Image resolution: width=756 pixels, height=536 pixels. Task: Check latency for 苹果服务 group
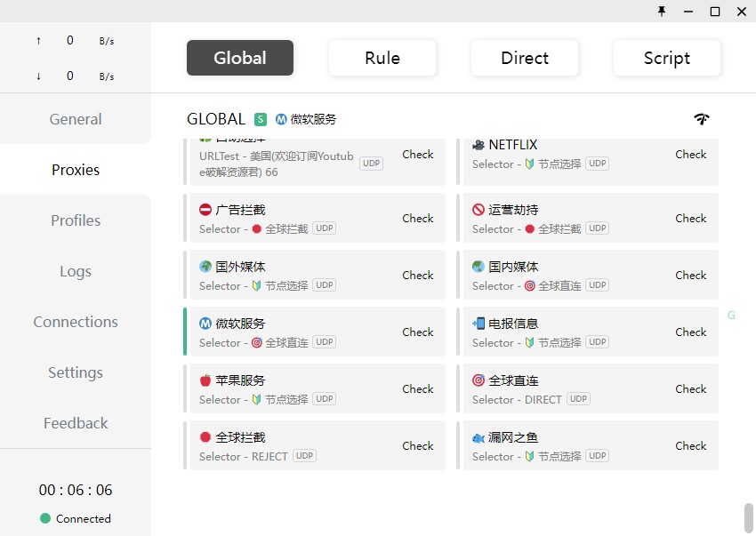[417, 389]
